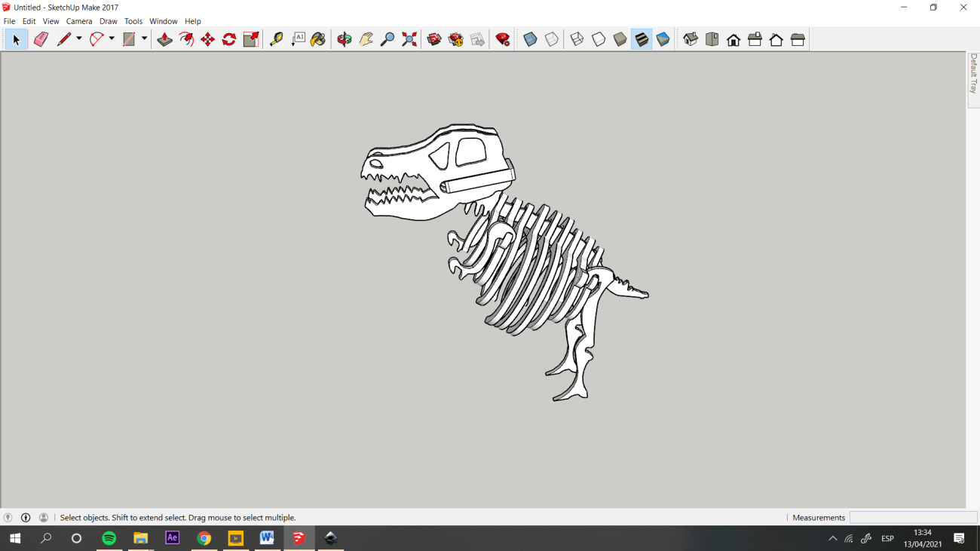Switch to Shaded face style

[x=620, y=40]
